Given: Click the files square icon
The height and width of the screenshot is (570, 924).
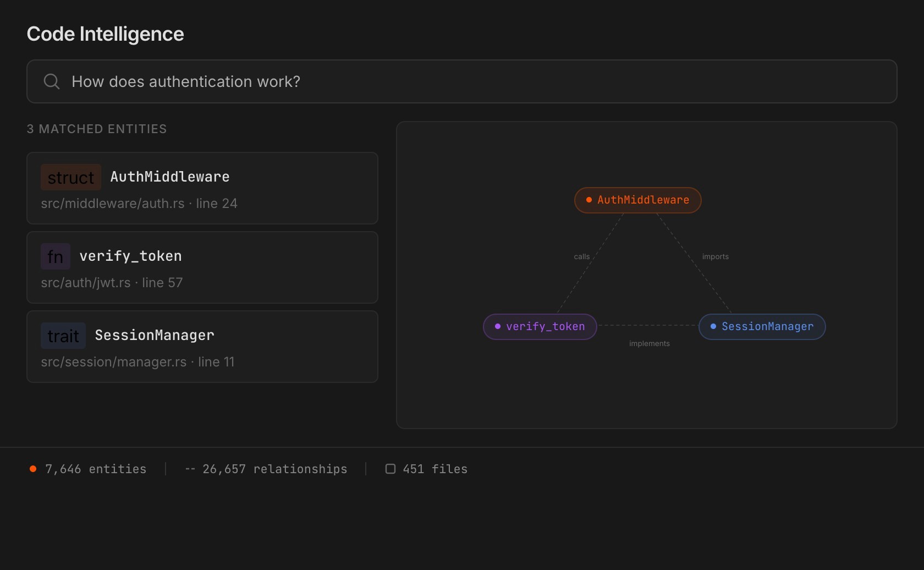Looking at the screenshot, I should tap(391, 469).
